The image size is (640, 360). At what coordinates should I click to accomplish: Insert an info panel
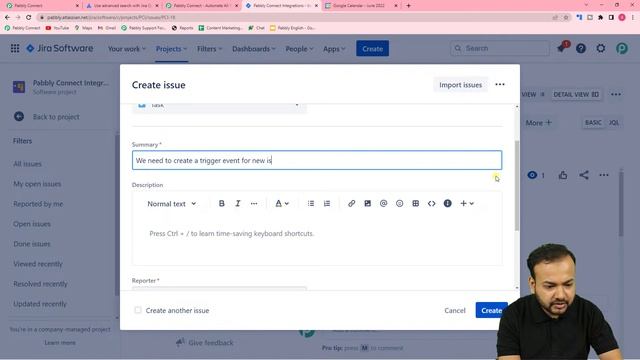click(x=448, y=203)
